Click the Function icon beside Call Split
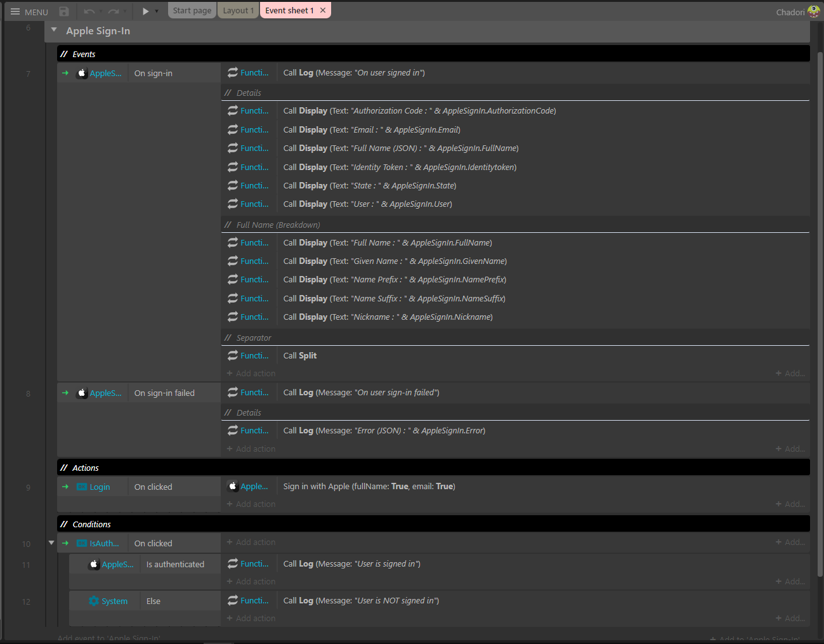Screen dimensions: 824x644 tap(232, 355)
